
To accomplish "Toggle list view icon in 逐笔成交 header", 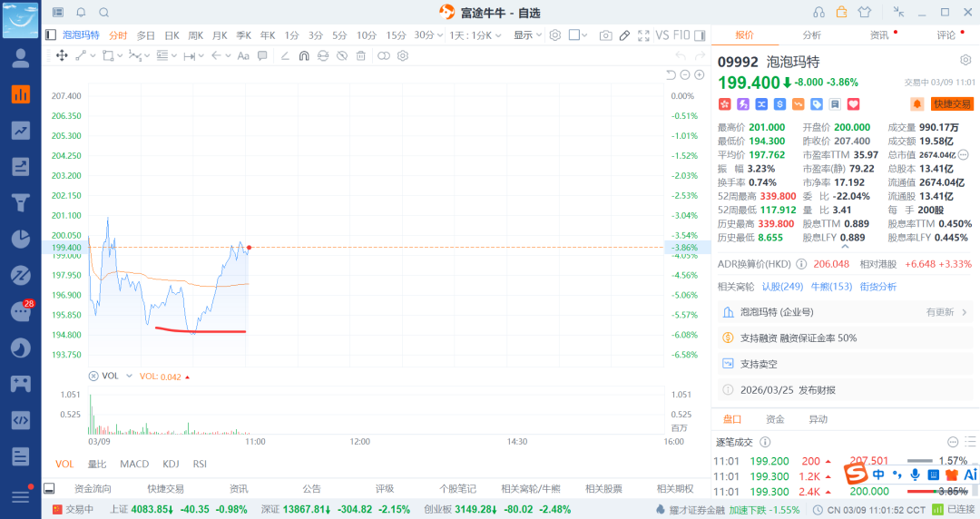I will [970, 442].
